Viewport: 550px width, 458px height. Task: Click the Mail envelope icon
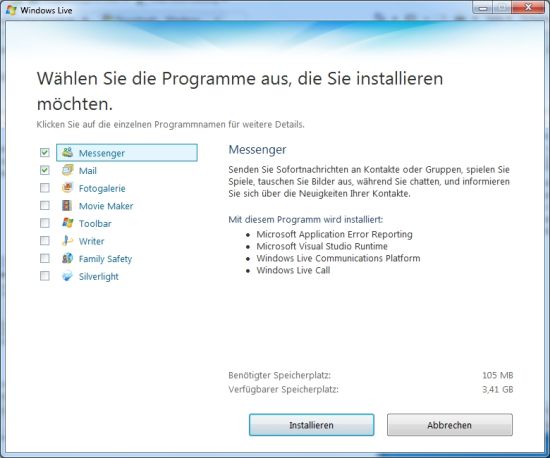pyautogui.click(x=67, y=170)
